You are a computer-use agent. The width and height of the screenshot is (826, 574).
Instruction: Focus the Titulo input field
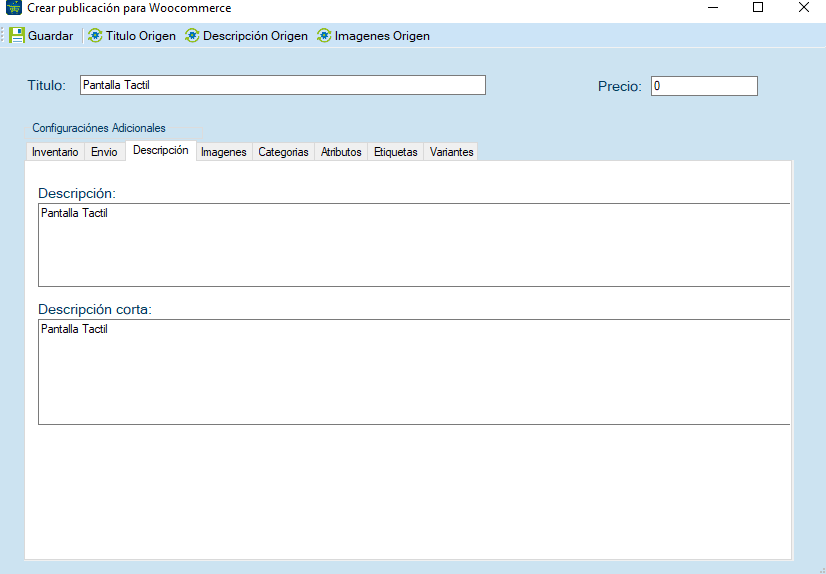283,85
